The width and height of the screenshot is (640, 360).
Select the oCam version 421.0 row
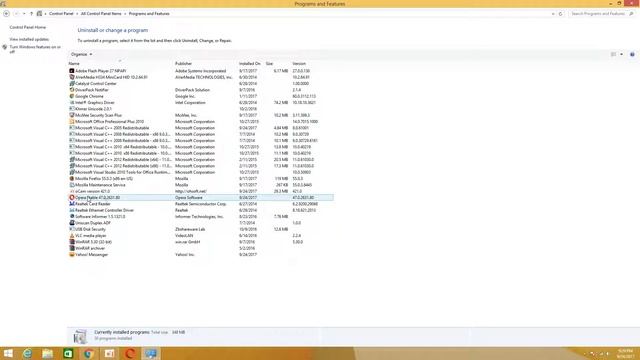tap(200, 191)
